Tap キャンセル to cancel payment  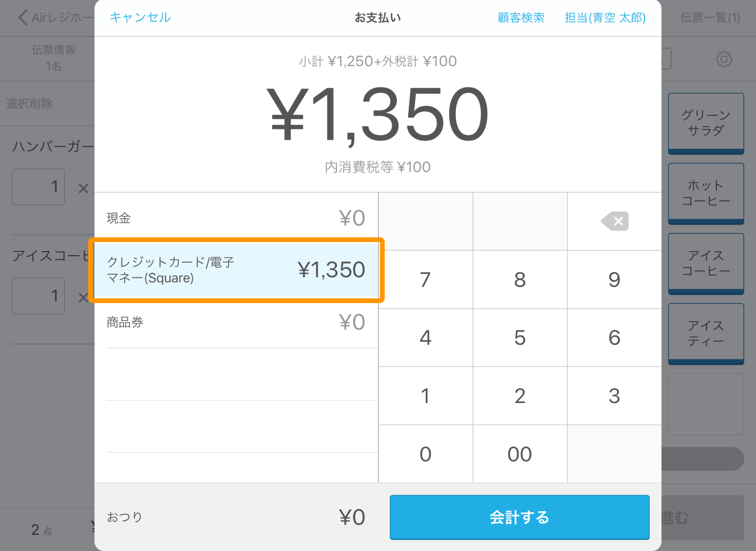tap(140, 17)
